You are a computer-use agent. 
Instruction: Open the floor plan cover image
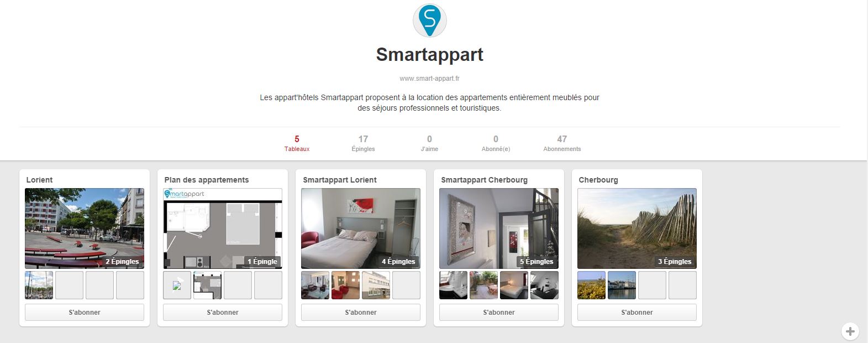[x=223, y=228]
